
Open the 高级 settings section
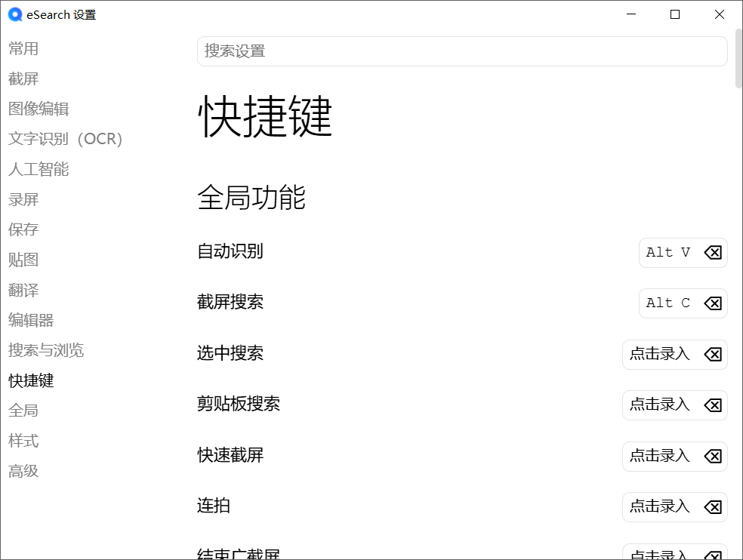(x=23, y=471)
